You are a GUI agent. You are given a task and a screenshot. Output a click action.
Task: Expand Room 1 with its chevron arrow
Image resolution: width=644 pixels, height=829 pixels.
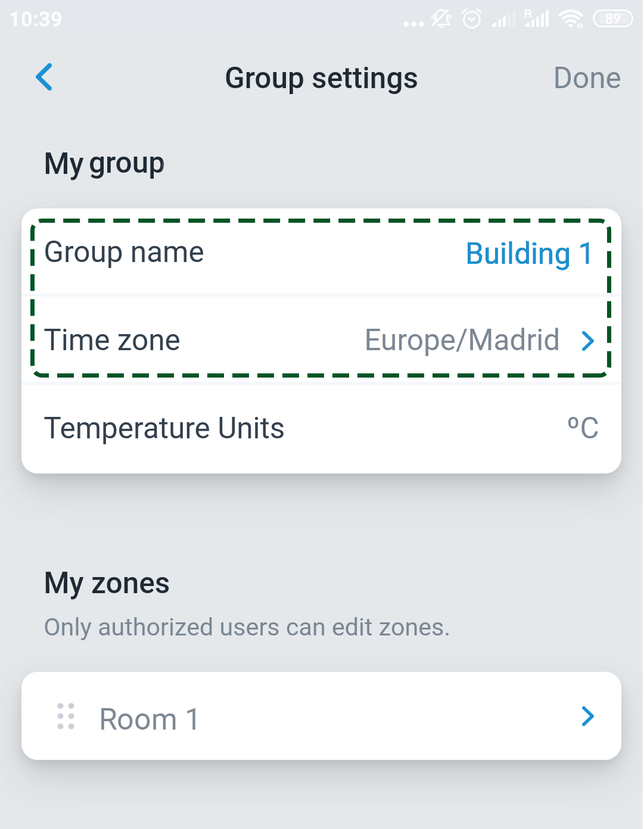(588, 716)
